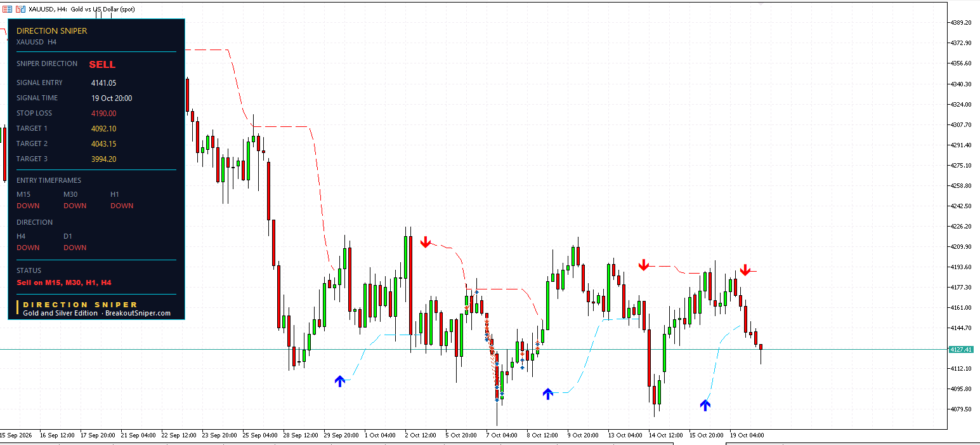Click the '28 Sep 12:00' time axis label
The height and width of the screenshot is (445, 980).
pyautogui.click(x=302, y=435)
